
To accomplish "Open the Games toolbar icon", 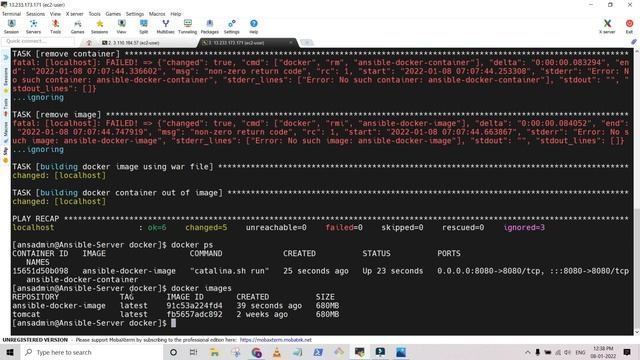I will coord(77,27).
